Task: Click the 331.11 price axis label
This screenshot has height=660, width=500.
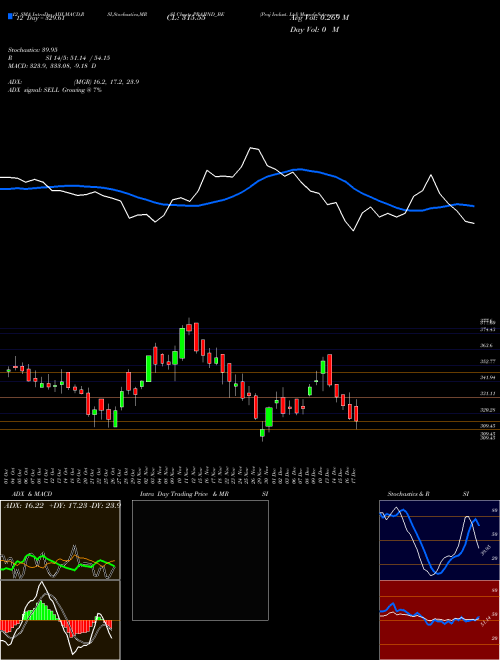Action: click(x=488, y=394)
